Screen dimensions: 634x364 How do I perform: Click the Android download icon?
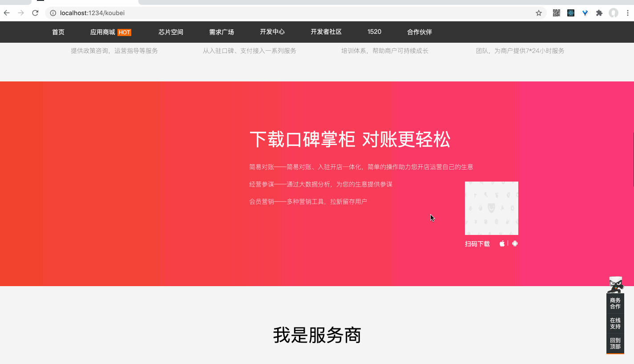(x=515, y=243)
